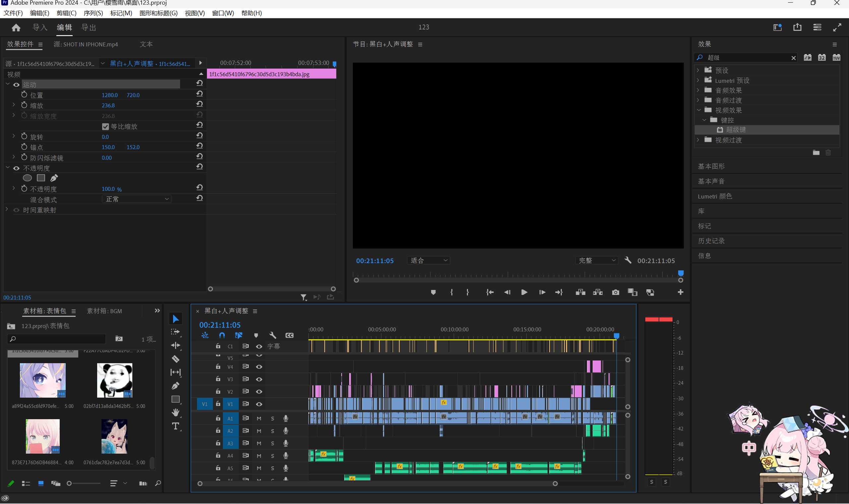Open Workspaces icon at top right
Viewport: 849px width, 504px height.
click(778, 27)
